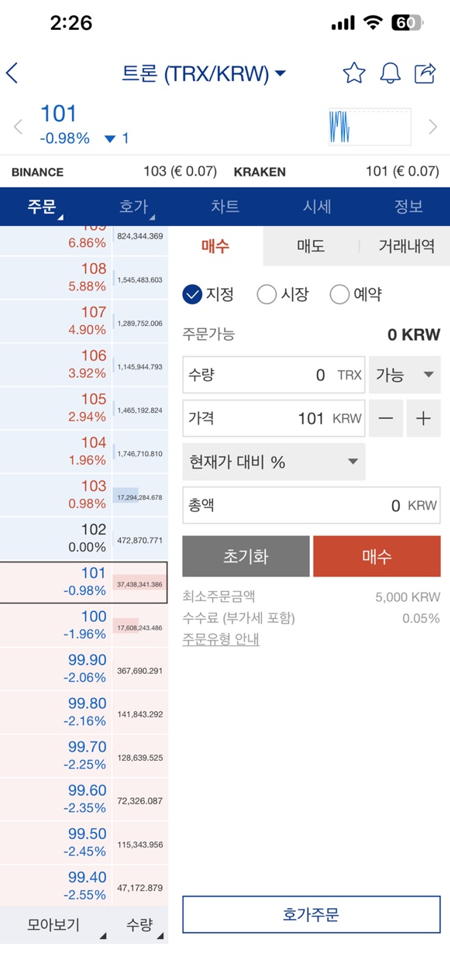Select the 지정 limit order option
The height and width of the screenshot is (959, 450).
coord(208,295)
